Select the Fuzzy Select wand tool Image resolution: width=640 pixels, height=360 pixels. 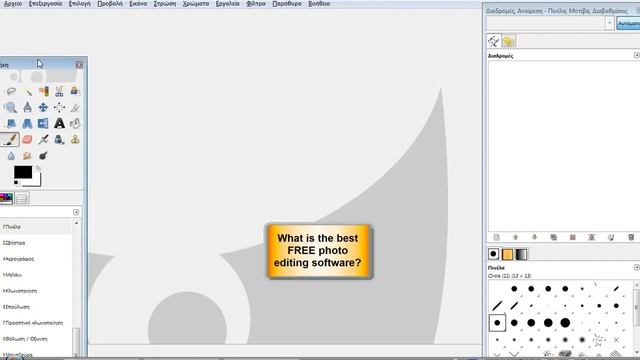click(x=27, y=91)
